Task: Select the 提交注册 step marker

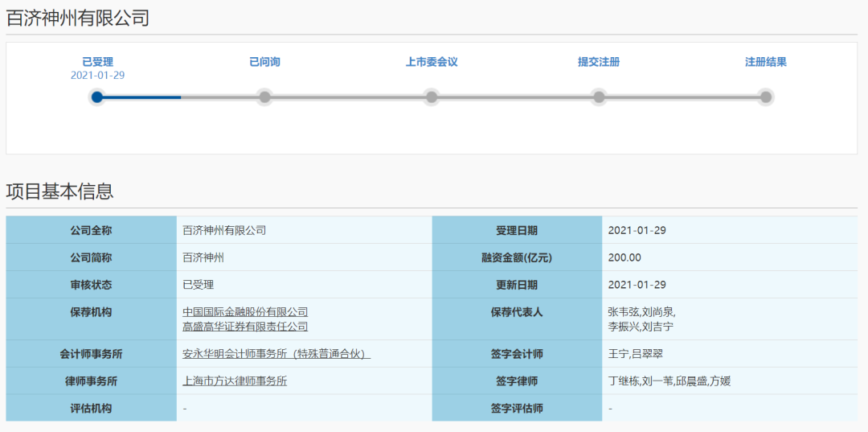Action: point(599,97)
